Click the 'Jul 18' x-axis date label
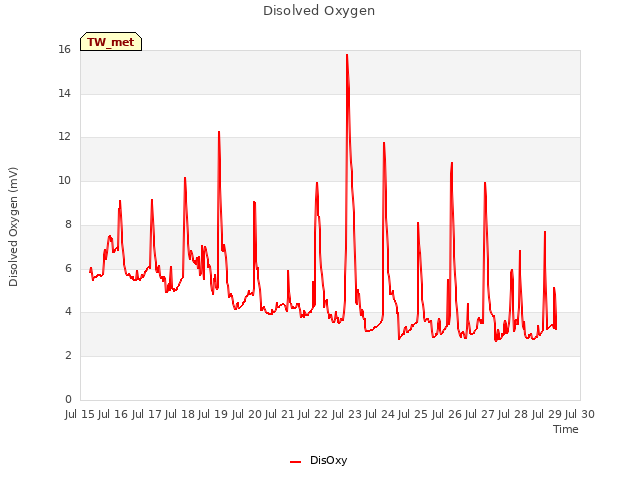640x480 pixels. [180, 414]
